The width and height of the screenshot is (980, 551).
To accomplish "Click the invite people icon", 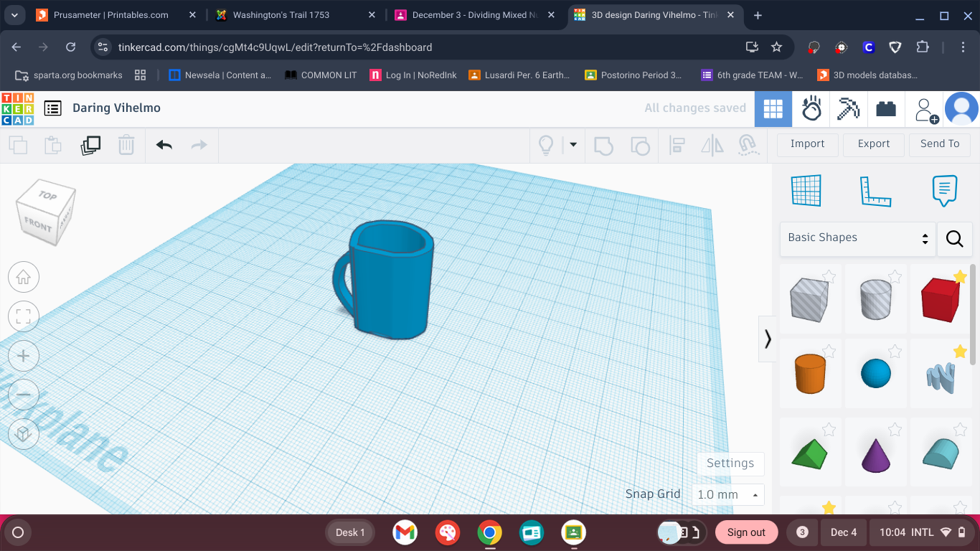I will [x=925, y=110].
